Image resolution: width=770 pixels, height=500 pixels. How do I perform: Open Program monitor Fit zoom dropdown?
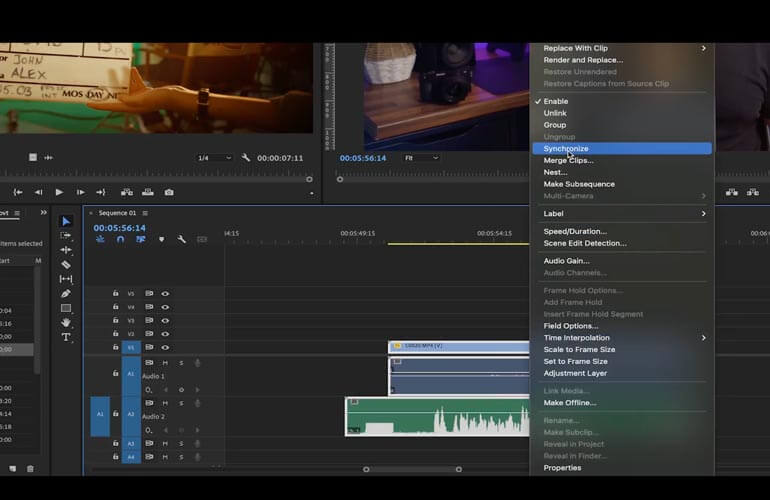pos(421,158)
